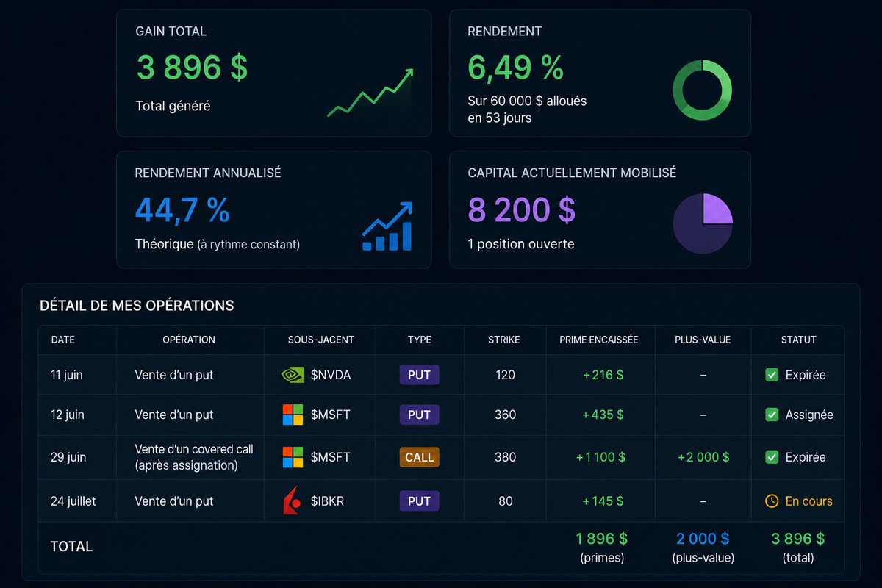Click the 1 896 $ primes total
Viewport: 882px width, 588px height.
602,539
